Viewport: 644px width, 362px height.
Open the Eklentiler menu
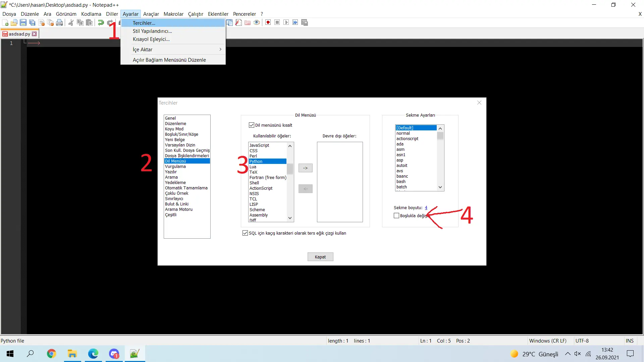218,14
